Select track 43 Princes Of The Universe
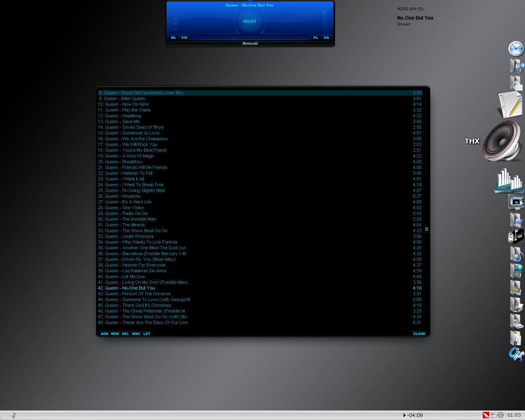Screen dimensions: 525x420 point(260,294)
